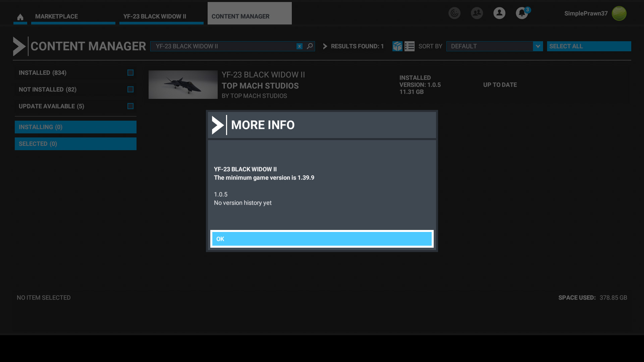This screenshot has width=644, height=362.
Task: Toggle the Not Installed (82) checkbox
Action: (130, 89)
